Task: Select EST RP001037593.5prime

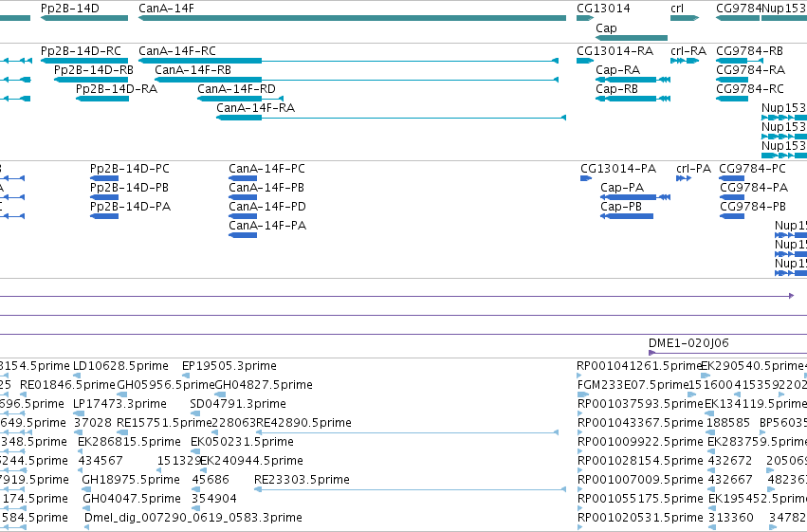Action: coord(579,413)
